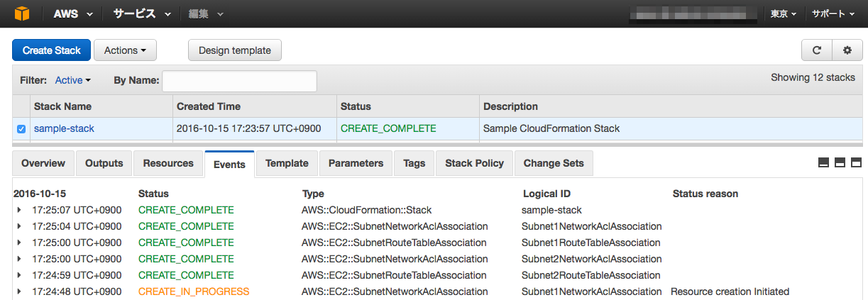The width and height of the screenshot is (868, 300).
Task: Change the Active filter dropdown
Action: [72, 80]
